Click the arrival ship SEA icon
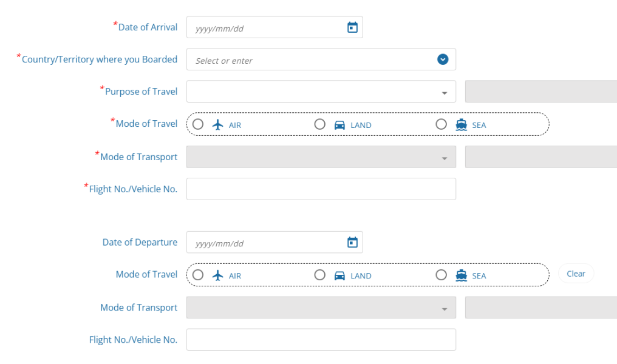617x364 pixels. click(461, 124)
